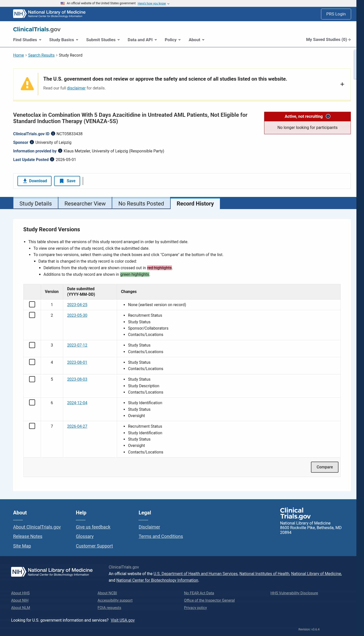
Task: Select the checkbox for version 1
Action: pos(32,304)
